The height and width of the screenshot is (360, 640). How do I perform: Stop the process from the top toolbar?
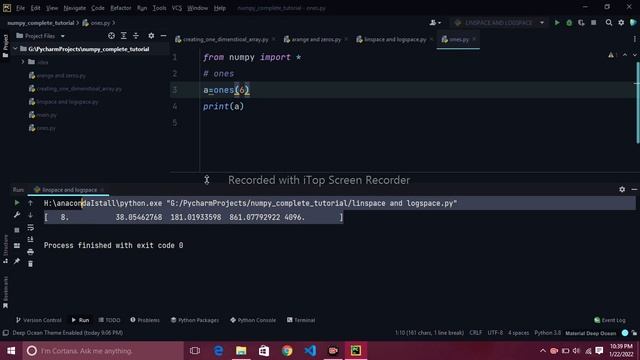click(593, 23)
